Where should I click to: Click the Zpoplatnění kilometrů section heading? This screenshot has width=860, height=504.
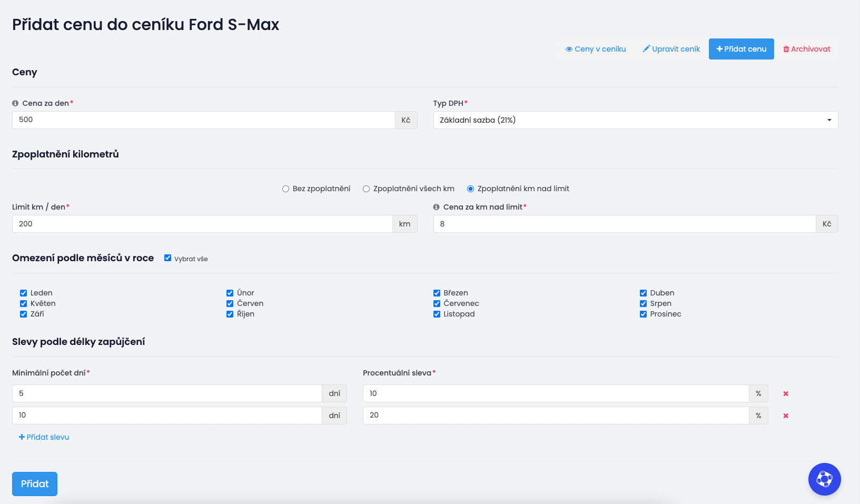65,154
